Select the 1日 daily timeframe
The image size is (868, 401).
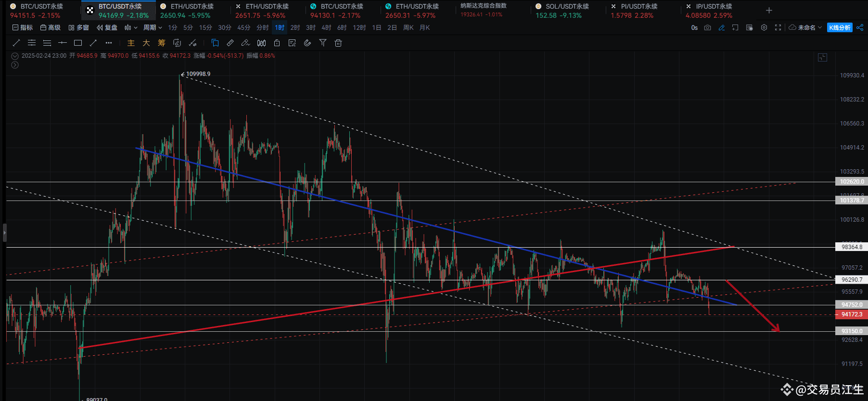[377, 27]
